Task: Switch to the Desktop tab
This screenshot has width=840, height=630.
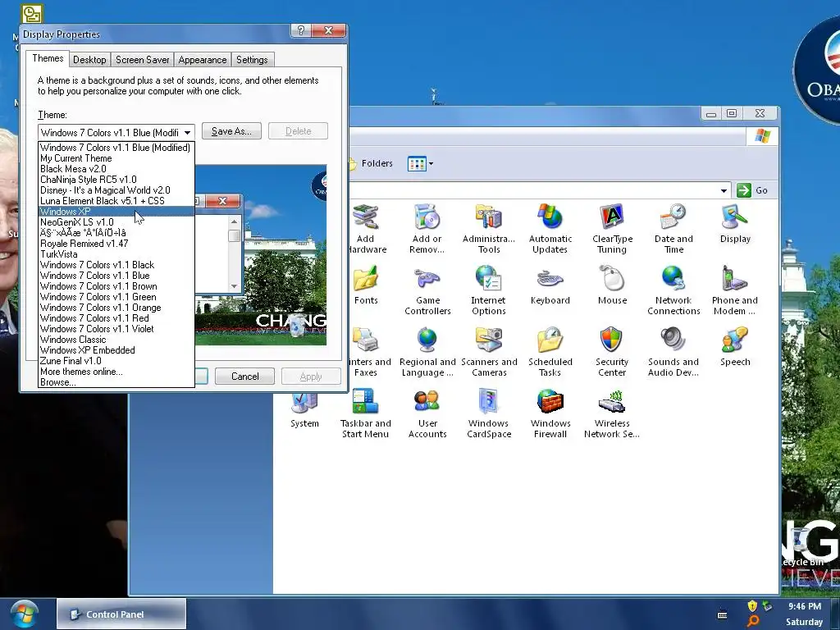Action: click(x=89, y=59)
